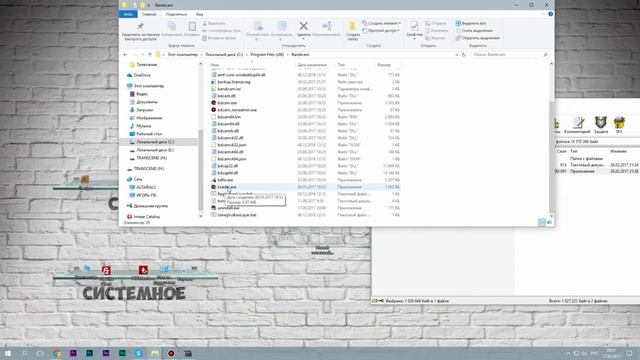Click the Windows Start button
Image resolution: width=640 pixels, height=360 pixels.
8,353
